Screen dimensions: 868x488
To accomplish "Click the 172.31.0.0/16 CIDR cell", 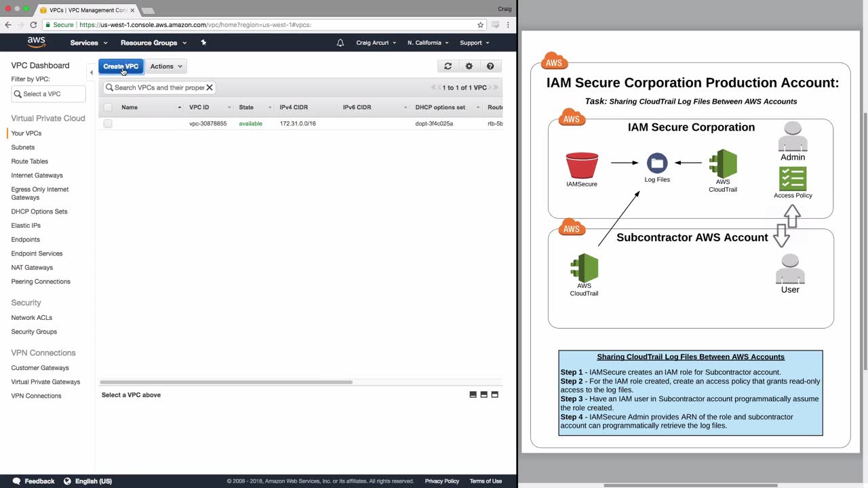I will [298, 123].
